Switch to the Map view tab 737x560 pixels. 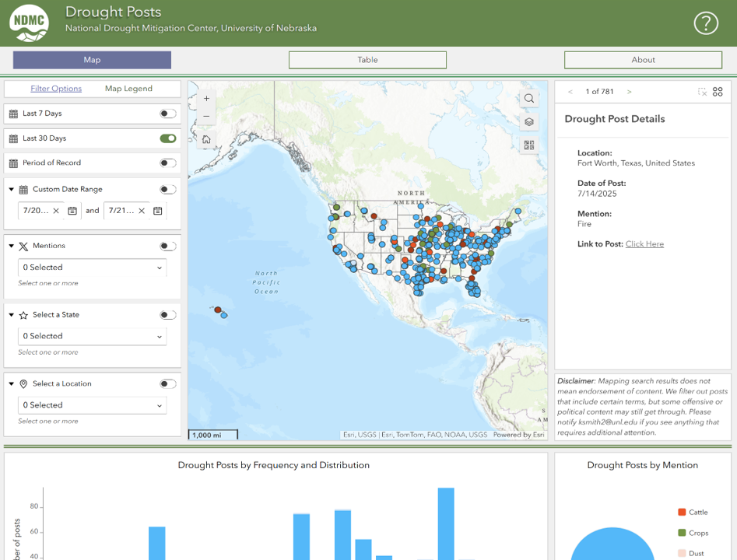click(x=92, y=60)
